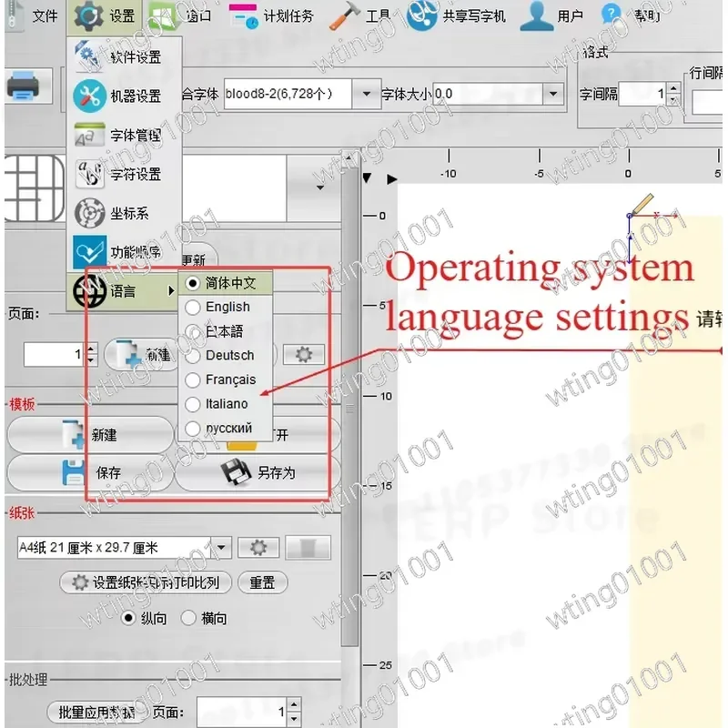Image resolution: width=728 pixels, height=728 pixels.
Task: Click the 字间隔 input field
Action: pyautogui.click(x=642, y=95)
